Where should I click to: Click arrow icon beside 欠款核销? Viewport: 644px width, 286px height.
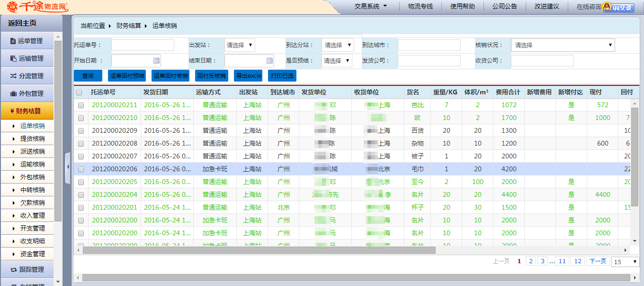[x=14, y=203]
